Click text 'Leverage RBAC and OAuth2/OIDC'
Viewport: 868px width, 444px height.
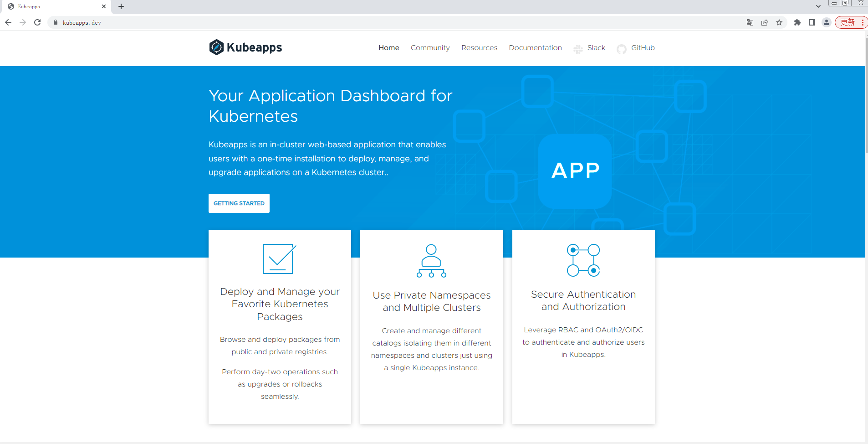[x=583, y=330]
